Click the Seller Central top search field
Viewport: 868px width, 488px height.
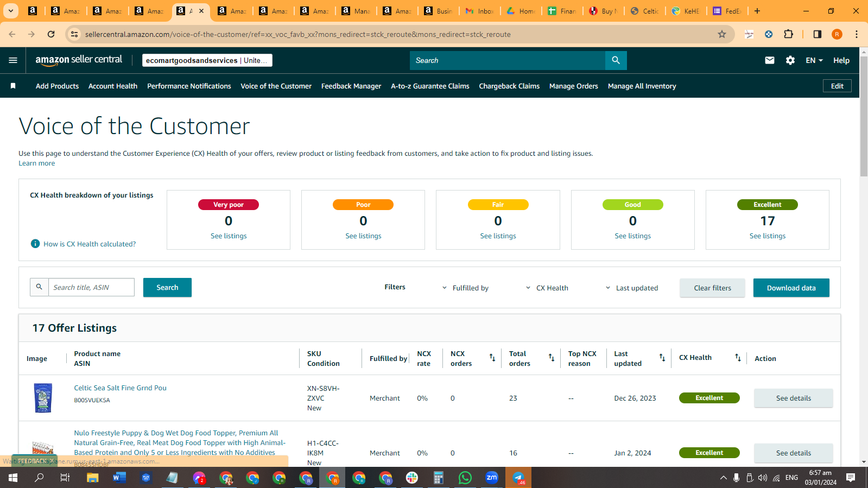tap(508, 60)
